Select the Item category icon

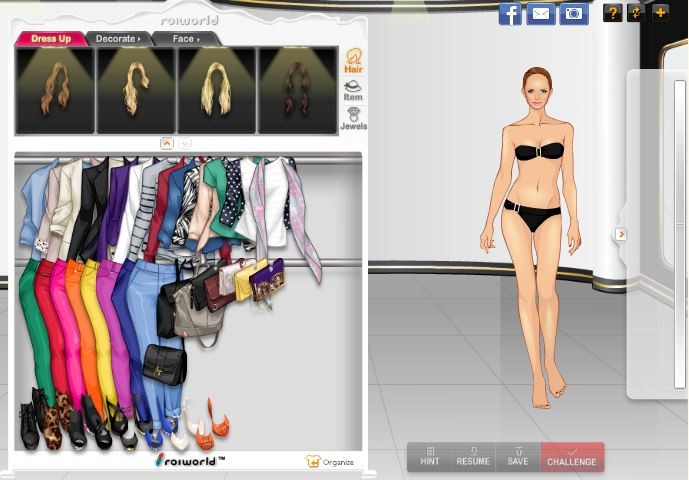[x=353, y=91]
